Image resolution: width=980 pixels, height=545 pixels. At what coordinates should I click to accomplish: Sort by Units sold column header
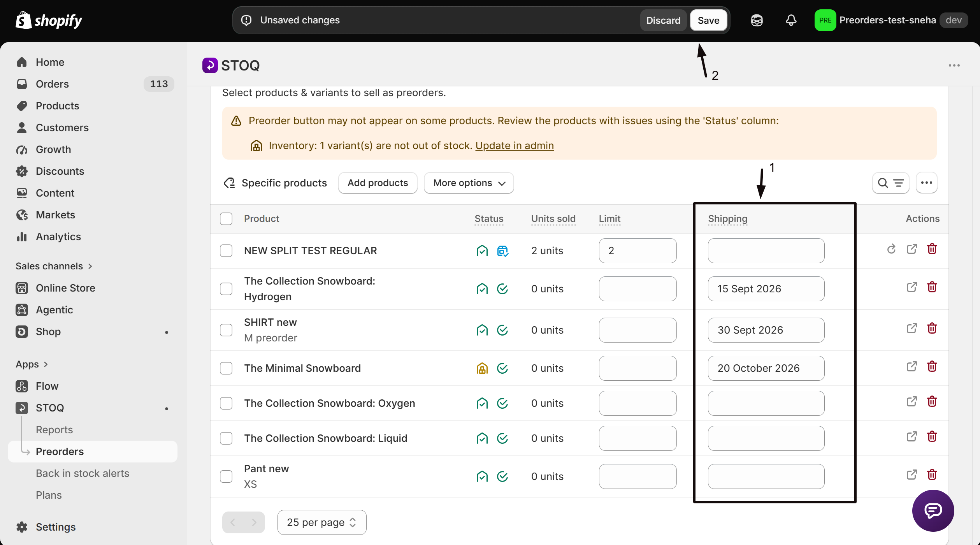click(x=553, y=219)
